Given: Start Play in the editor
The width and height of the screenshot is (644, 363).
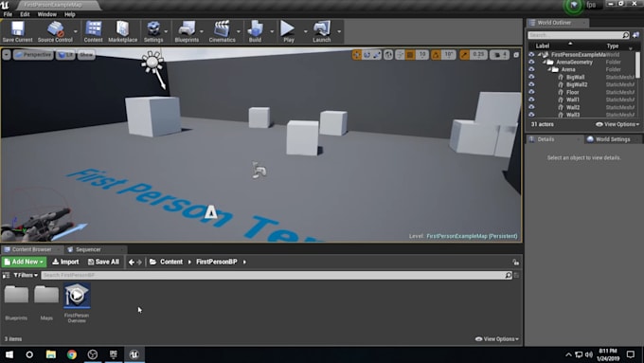Looking at the screenshot, I should point(288,31).
